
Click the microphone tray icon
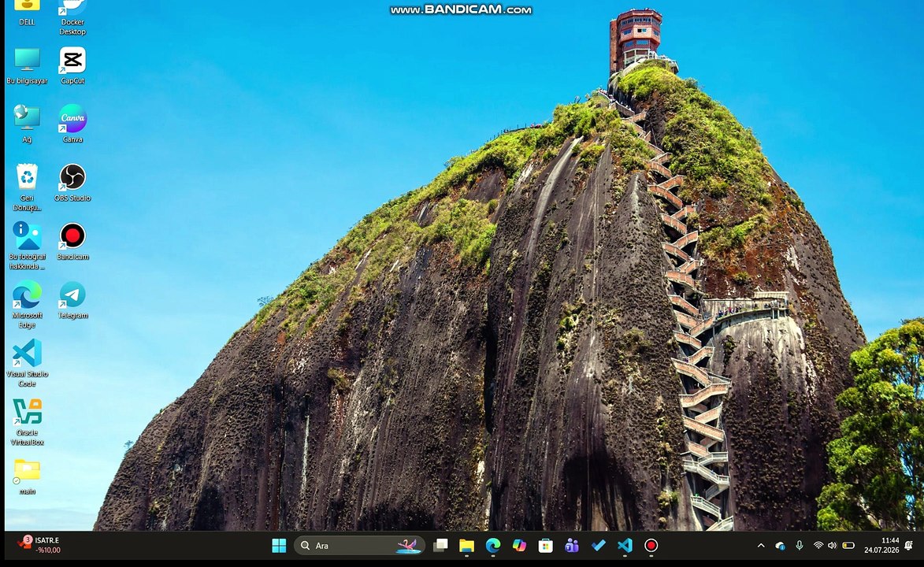click(x=799, y=546)
